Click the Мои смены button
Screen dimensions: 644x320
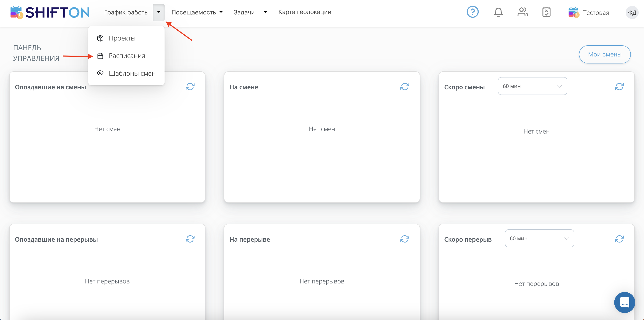[x=605, y=54]
